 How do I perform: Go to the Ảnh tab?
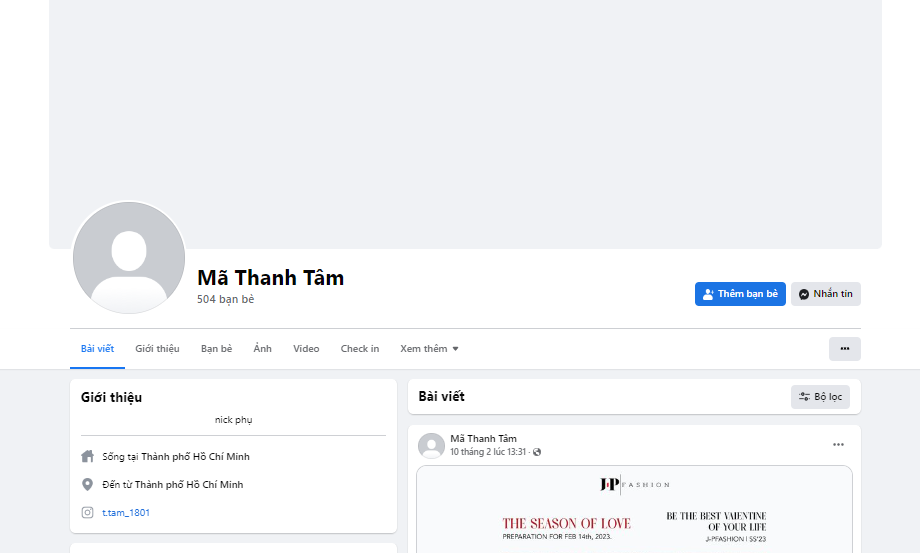tap(262, 349)
